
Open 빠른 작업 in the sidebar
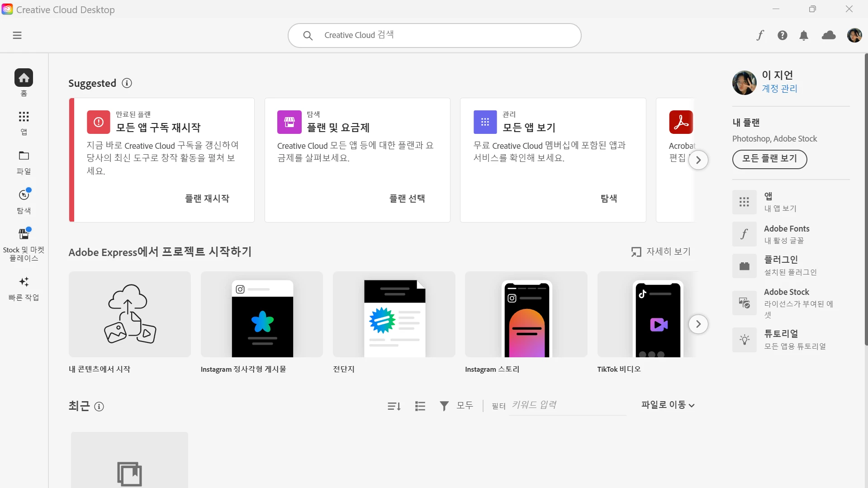click(24, 288)
